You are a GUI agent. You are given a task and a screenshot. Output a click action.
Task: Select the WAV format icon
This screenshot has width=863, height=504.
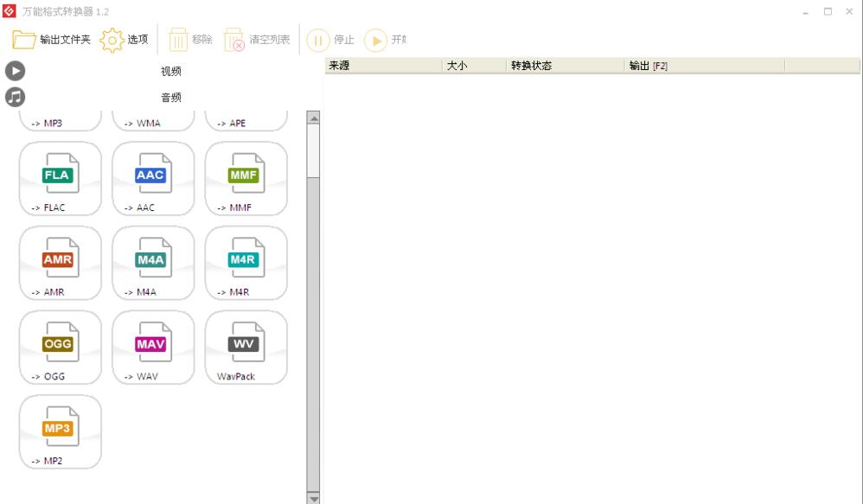[x=153, y=348]
